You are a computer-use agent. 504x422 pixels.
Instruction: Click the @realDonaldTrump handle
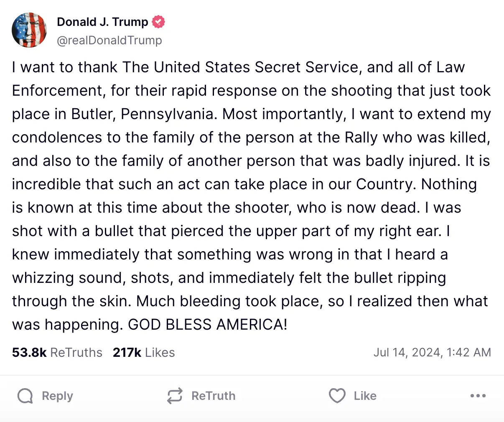coord(109,40)
